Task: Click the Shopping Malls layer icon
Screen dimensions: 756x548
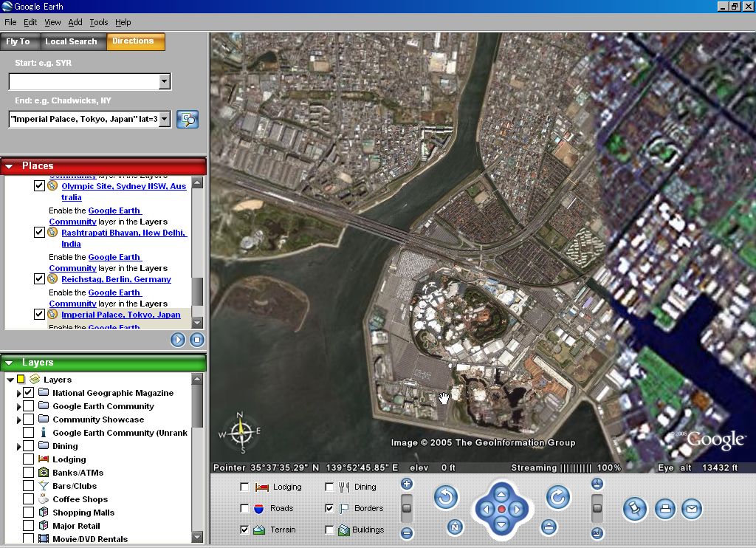Action: pos(44,512)
